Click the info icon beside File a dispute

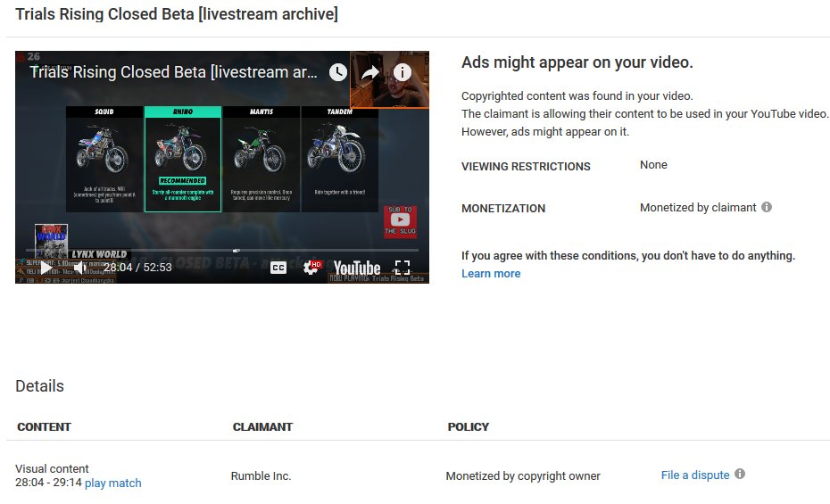[x=740, y=474]
